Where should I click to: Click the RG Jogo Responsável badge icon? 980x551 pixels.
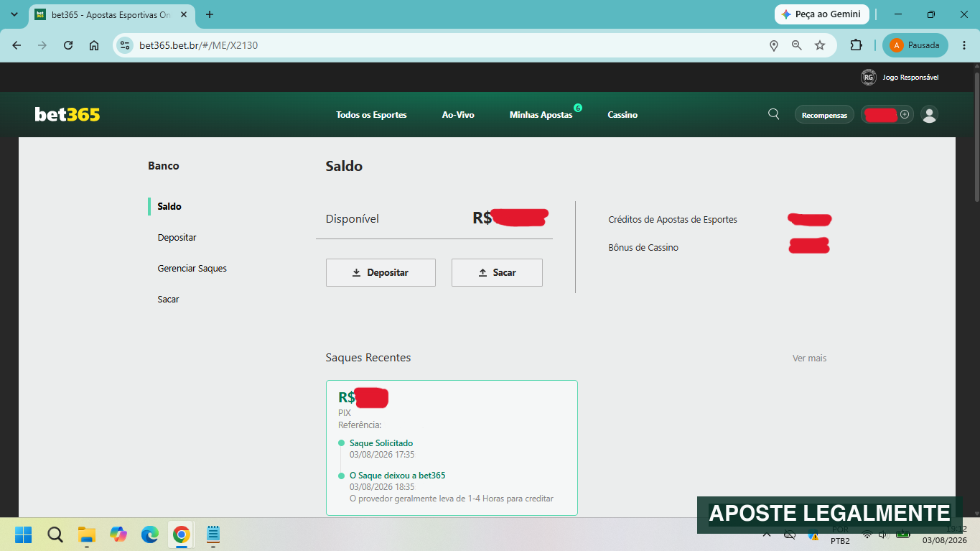869,77
